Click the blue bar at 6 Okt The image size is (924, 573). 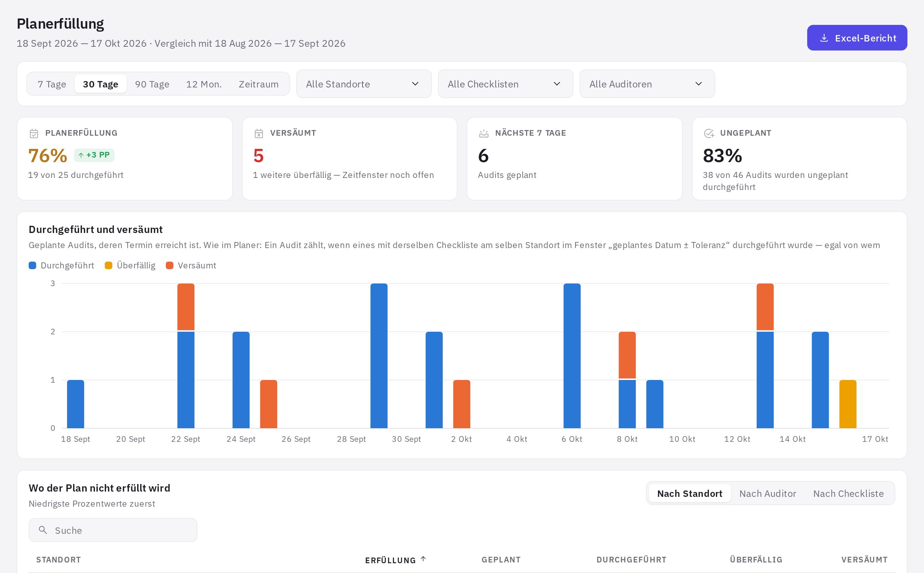[x=572, y=356]
